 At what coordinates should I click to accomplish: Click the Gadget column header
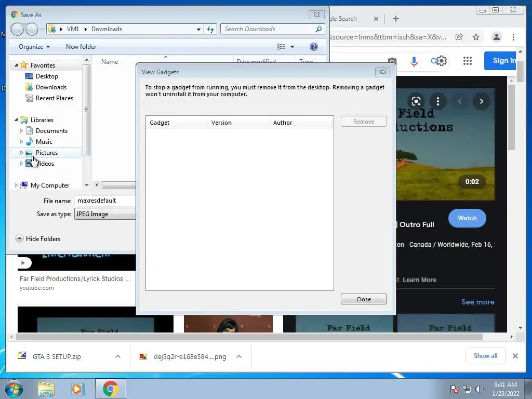[x=177, y=123]
